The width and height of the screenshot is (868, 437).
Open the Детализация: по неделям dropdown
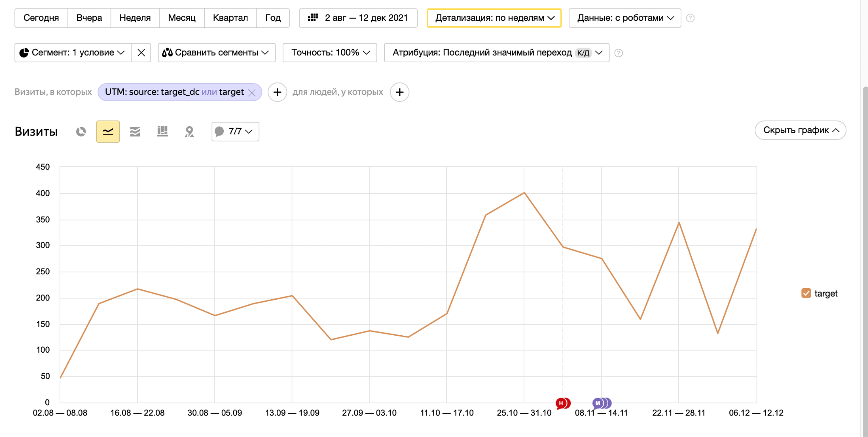(494, 18)
